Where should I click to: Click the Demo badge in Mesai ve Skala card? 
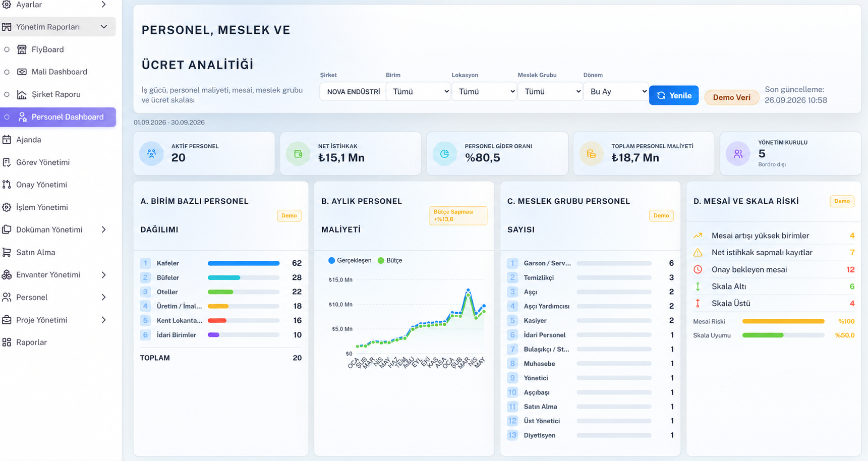842,201
